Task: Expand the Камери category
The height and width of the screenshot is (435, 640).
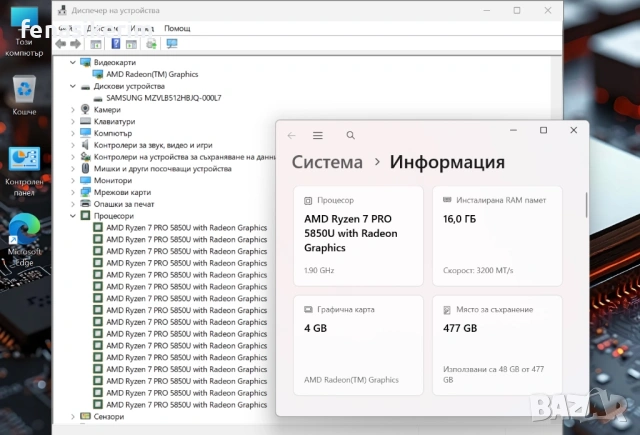Action: (73, 110)
